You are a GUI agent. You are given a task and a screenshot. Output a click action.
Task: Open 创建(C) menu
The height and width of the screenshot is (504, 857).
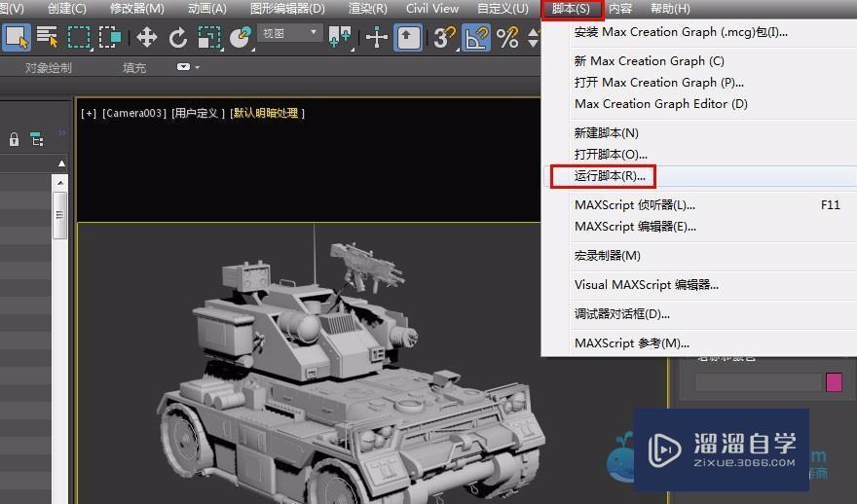(66, 9)
